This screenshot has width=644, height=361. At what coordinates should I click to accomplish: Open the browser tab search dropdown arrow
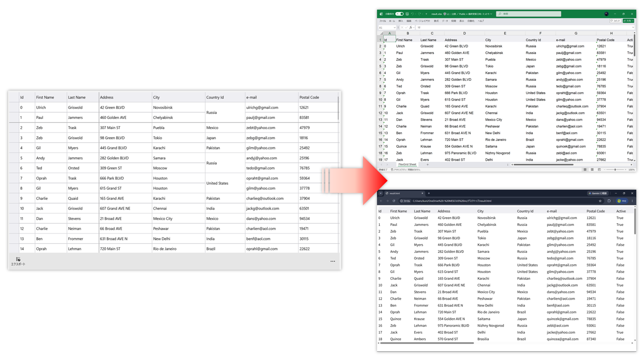tap(381, 193)
